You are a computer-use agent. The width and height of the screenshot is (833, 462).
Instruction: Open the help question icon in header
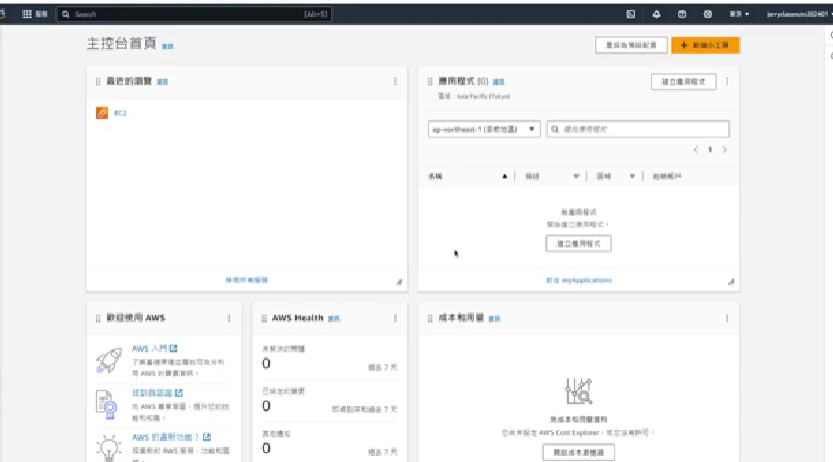[x=682, y=14]
